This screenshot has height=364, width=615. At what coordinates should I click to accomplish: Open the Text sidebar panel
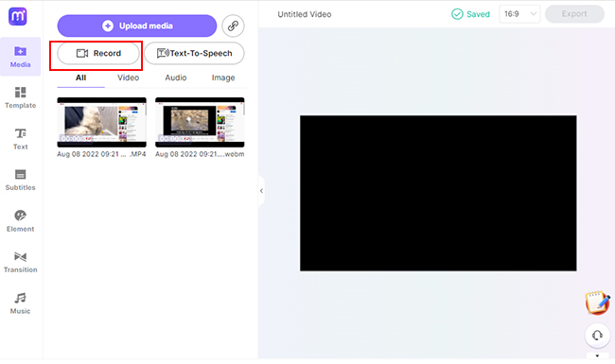tap(21, 139)
